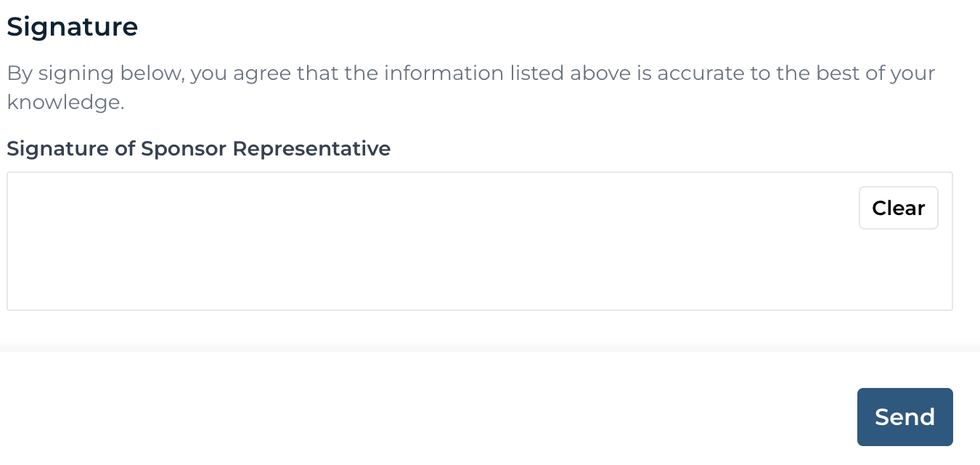Click the Signature of Sponsor Representative label

[x=198, y=148]
